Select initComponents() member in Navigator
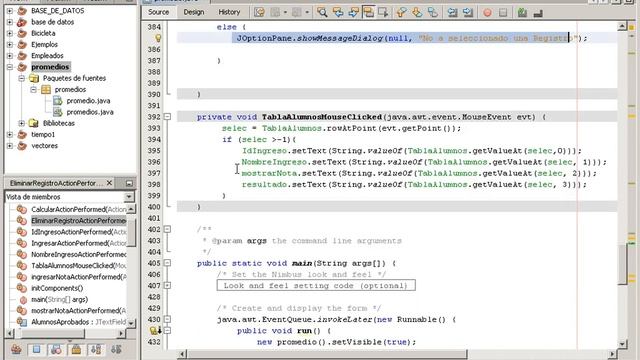The height and width of the screenshot is (360, 640). point(57,288)
